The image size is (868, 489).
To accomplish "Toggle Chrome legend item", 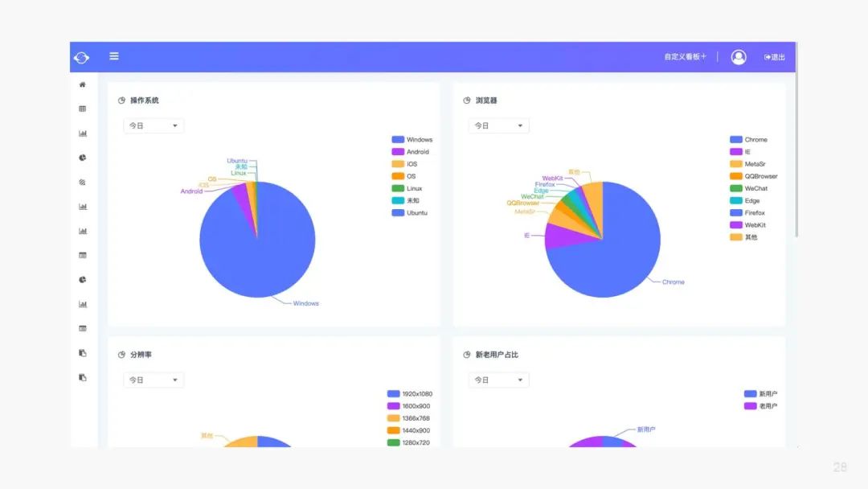I will [748, 140].
